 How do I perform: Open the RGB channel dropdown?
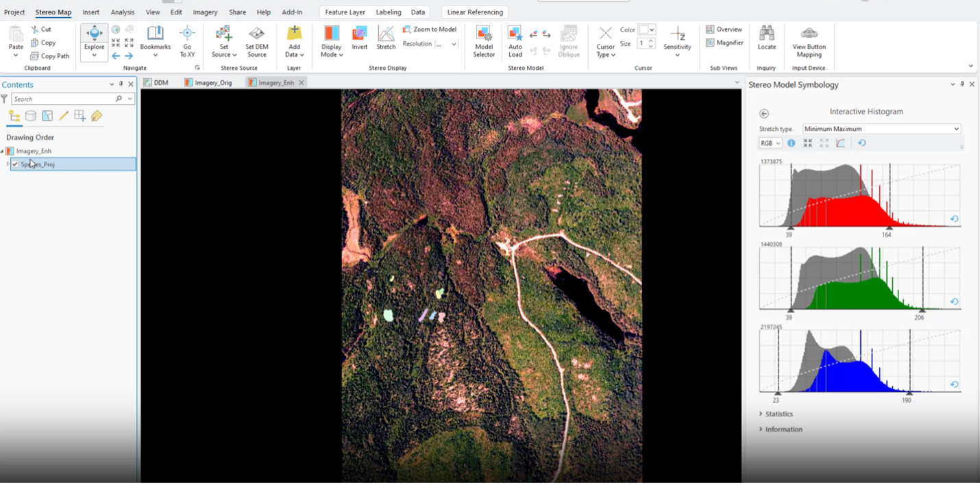[770, 143]
